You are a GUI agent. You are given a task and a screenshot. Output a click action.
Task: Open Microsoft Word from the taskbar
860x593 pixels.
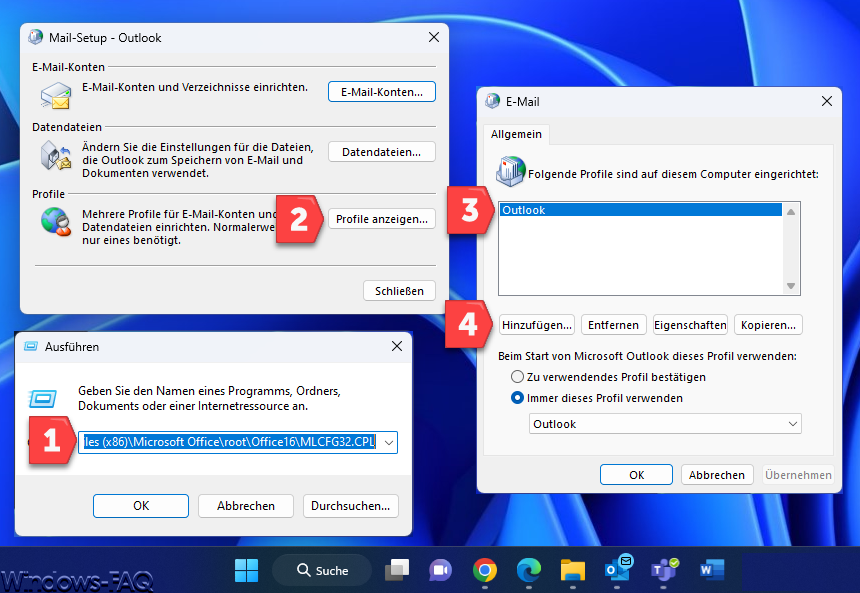[x=711, y=571]
